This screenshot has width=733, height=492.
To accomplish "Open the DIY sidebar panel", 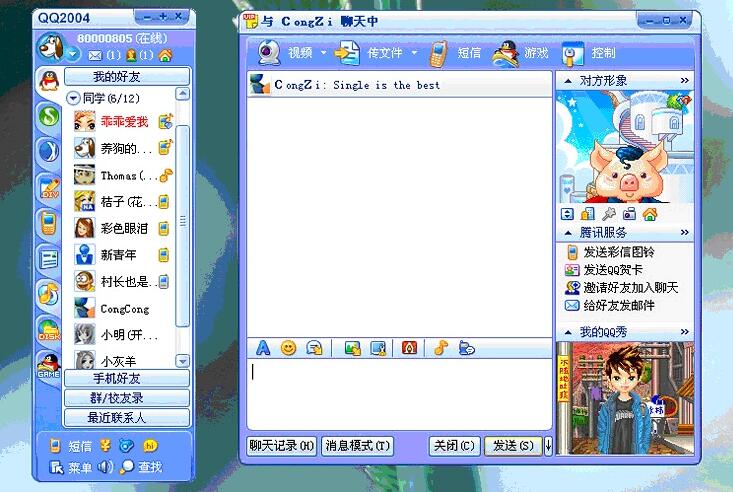I will pos(49,187).
